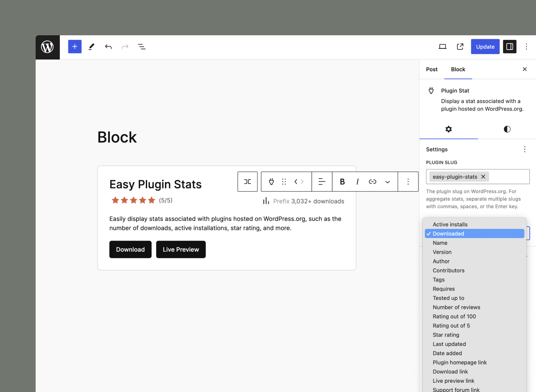Image resolution: width=536 pixels, height=392 pixels.
Task: Click the block drag handle dots
Action: (284, 182)
